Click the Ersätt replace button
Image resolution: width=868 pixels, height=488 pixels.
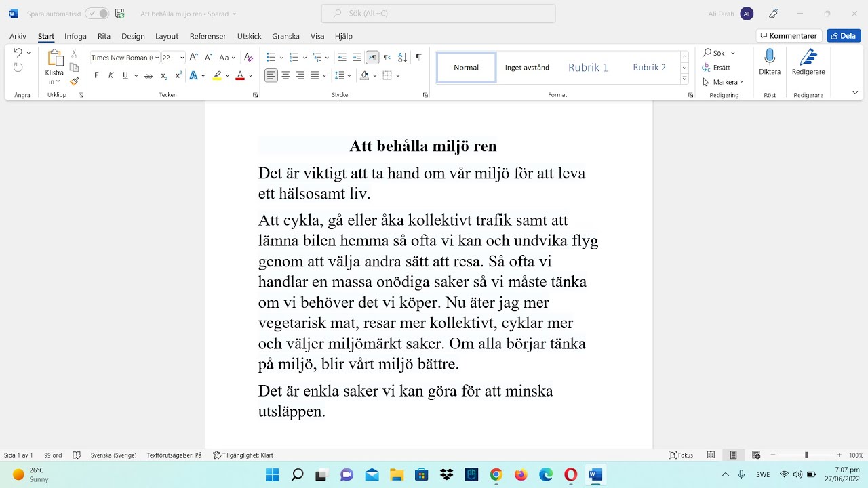[x=717, y=68]
